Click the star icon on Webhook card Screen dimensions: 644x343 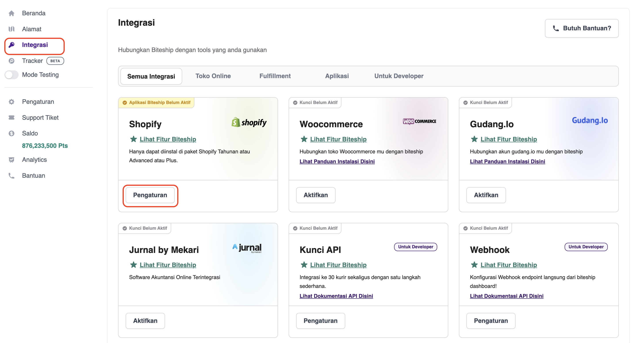[x=474, y=265]
